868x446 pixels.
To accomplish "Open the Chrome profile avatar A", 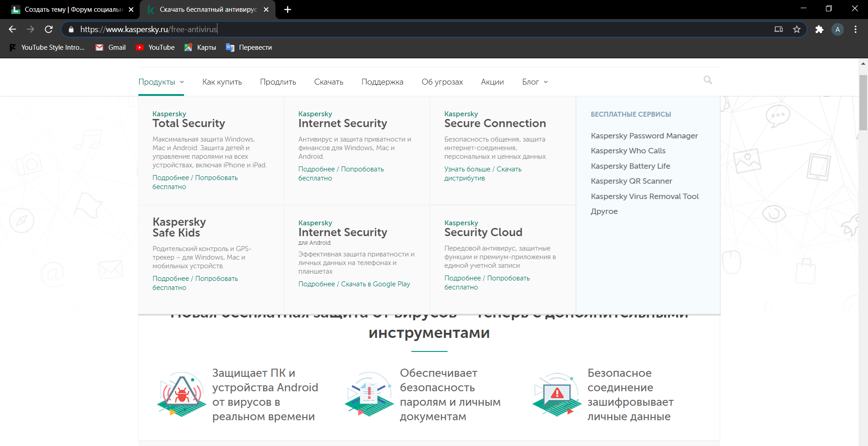I will pos(838,29).
